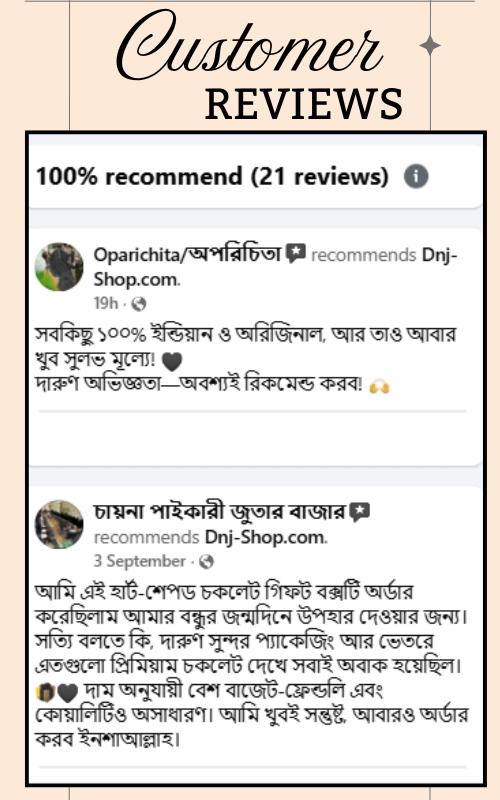Click the globe icon beside 3 September
This screenshot has height=800, width=500.
[x=207, y=562]
